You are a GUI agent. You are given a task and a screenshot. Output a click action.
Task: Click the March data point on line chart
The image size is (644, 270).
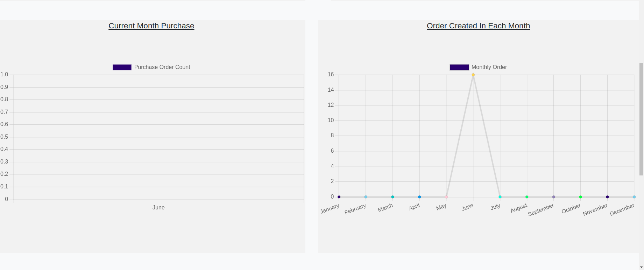tap(392, 197)
